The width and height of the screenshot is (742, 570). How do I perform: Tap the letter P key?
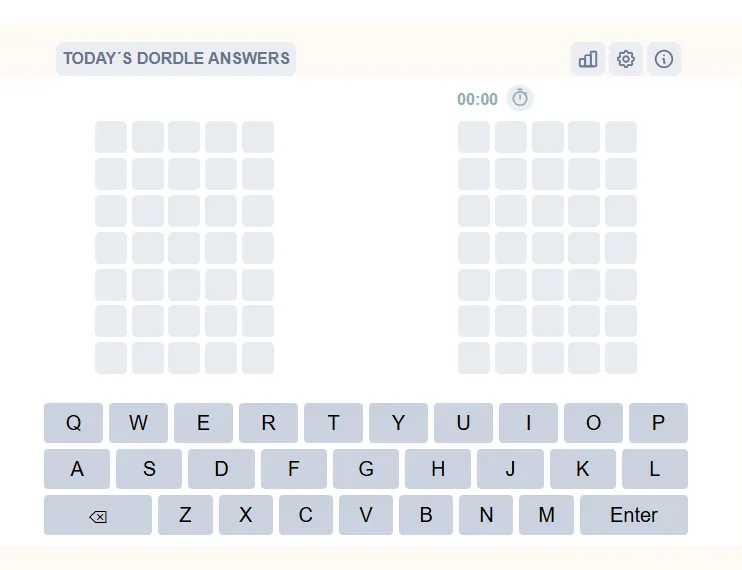pos(658,423)
